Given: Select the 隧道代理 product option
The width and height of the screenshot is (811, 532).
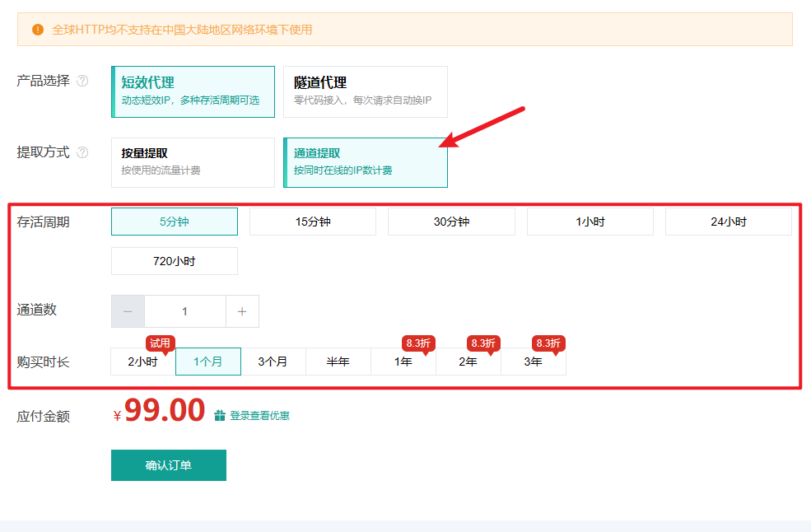Looking at the screenshot, I should [x=365, y=91].
